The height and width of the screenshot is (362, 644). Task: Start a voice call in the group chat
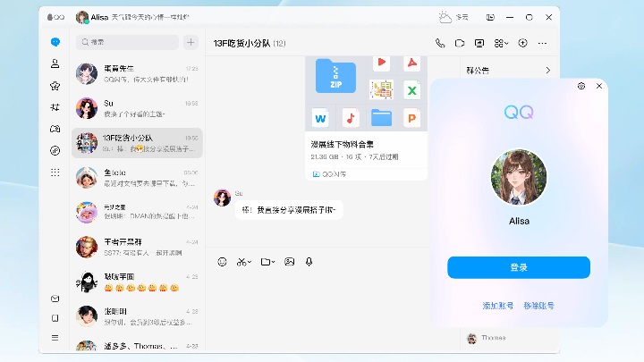pyautogui.click(x=440, y=43)
